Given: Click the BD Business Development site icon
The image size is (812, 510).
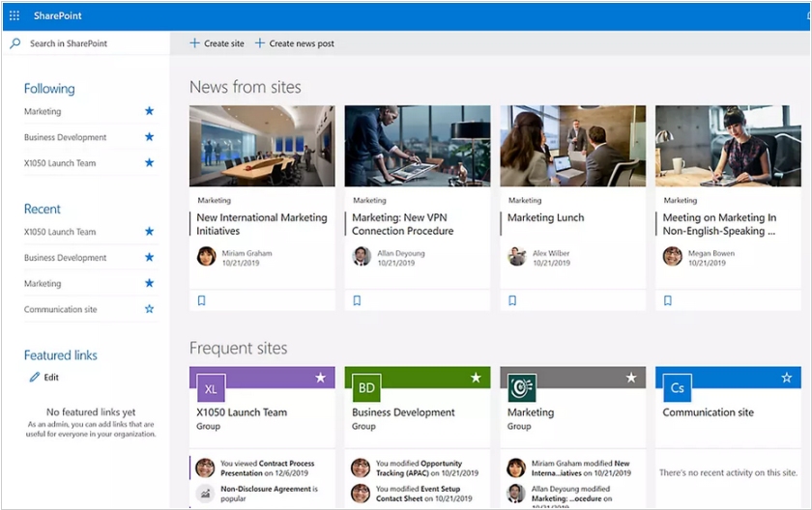Looking at the screenshot, I should click(x=366, y=387).
